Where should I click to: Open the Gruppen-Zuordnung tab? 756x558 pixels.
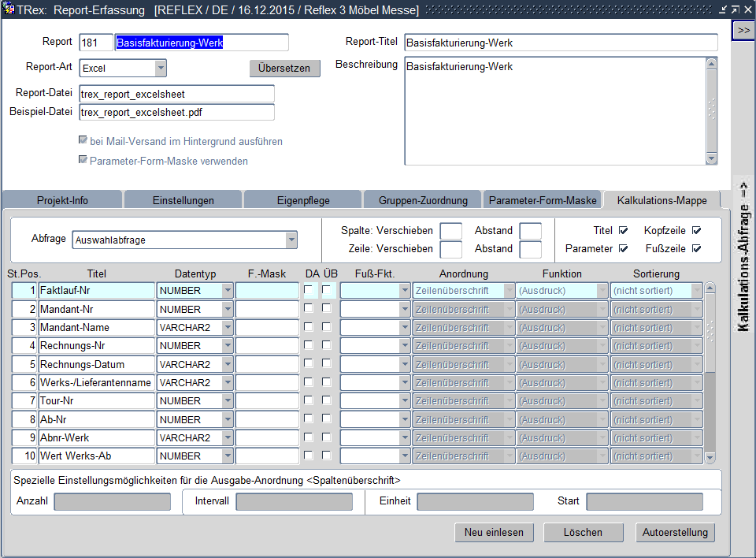pyautogui.click(x=421, y=200)
